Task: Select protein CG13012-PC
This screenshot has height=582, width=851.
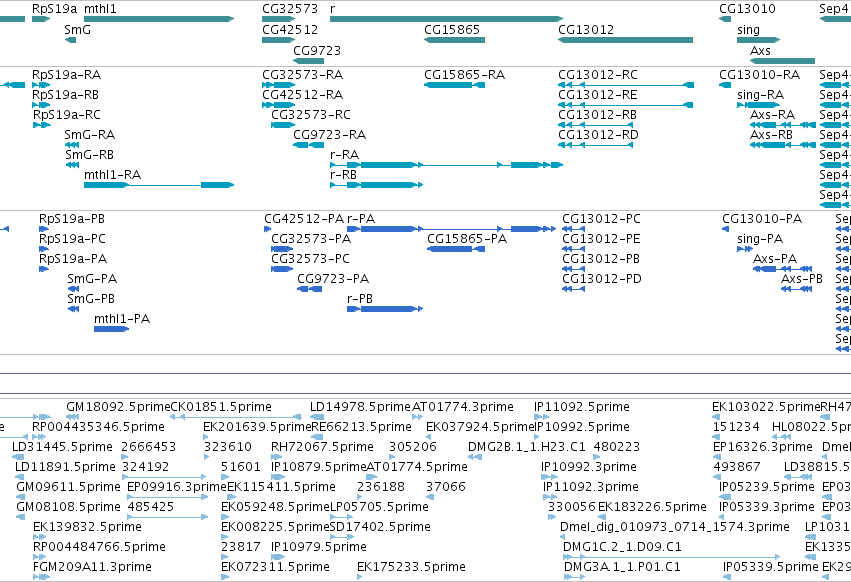Action: point(574,229)
